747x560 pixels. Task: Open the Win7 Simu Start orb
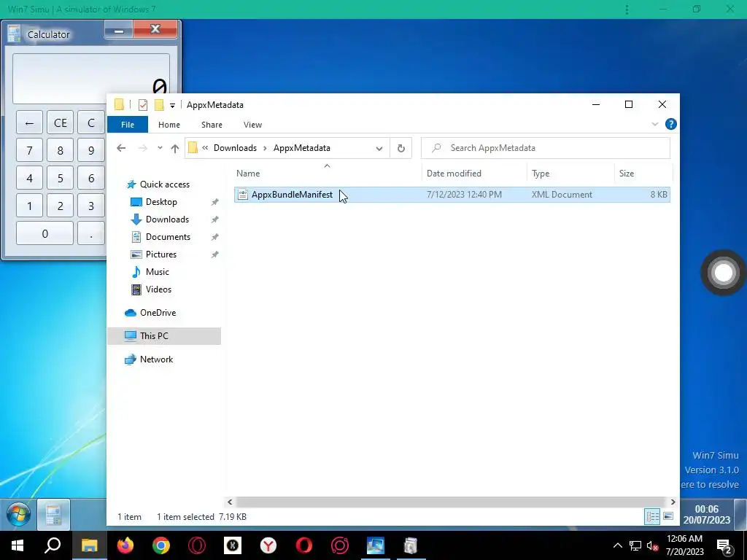(18, 515)
